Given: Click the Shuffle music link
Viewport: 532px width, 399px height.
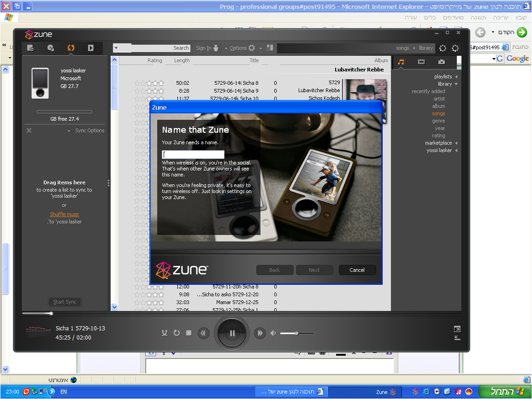Looking at the screenshot, I should click(x=65, y=214).
